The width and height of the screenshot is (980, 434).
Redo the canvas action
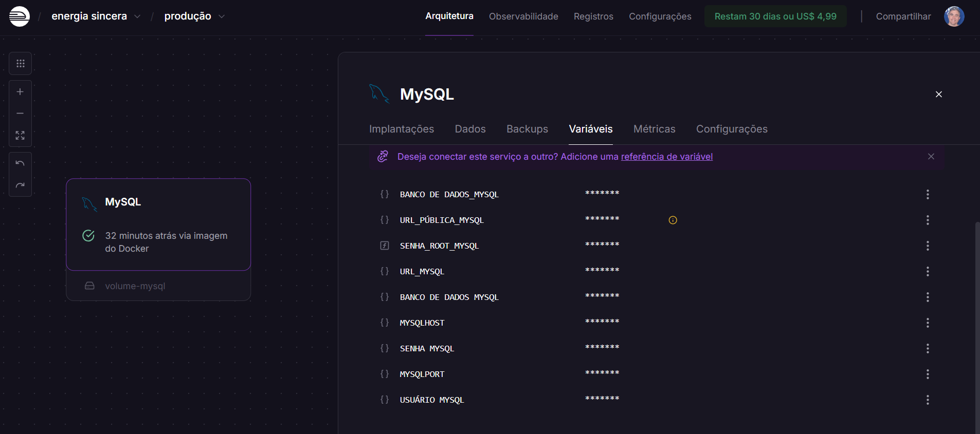point(20,185)
